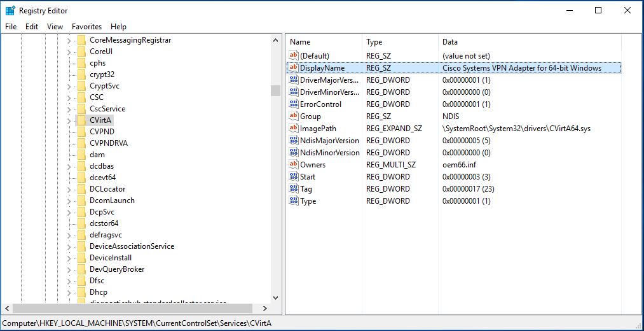Image resolution: width=644 pixels, height=331 pixels.
Task: Select the ImagePath value name
Action: [318, 129]
